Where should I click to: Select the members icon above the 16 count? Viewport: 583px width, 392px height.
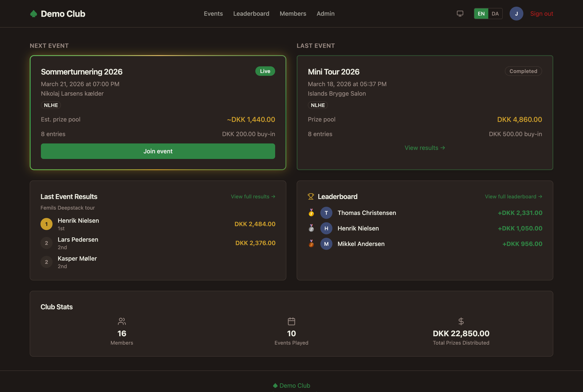[x=122, y=322]
